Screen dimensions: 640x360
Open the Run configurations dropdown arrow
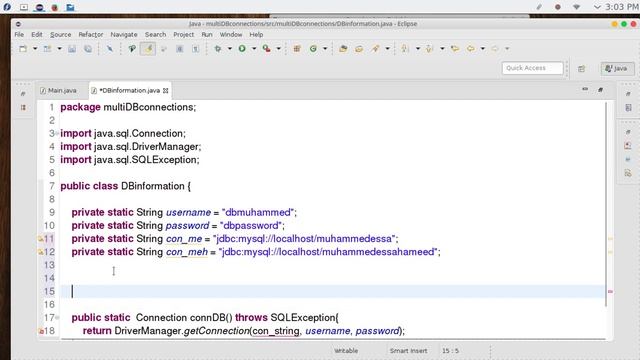pyautogui.click(x=254, y=49)
